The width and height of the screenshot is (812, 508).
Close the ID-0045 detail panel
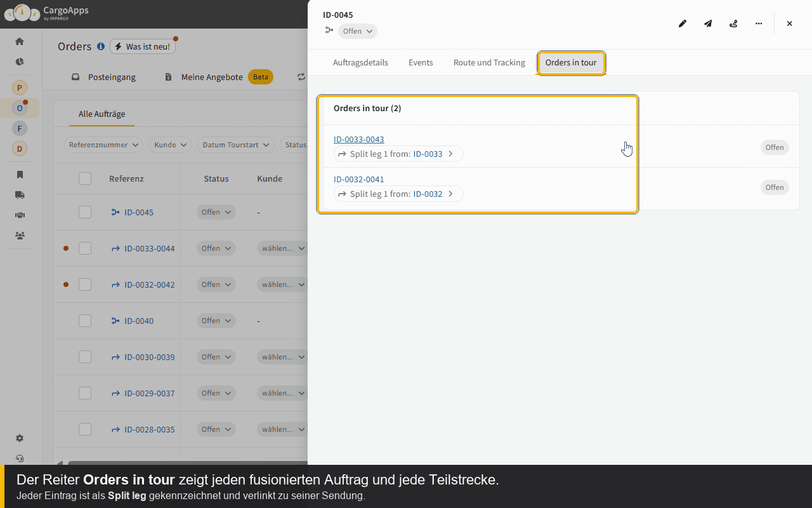pyautogui.click(x=790, y=23)
